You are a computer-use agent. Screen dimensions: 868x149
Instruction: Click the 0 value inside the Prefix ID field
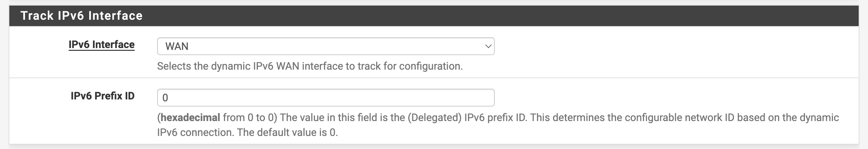click(x=165, y=98)
